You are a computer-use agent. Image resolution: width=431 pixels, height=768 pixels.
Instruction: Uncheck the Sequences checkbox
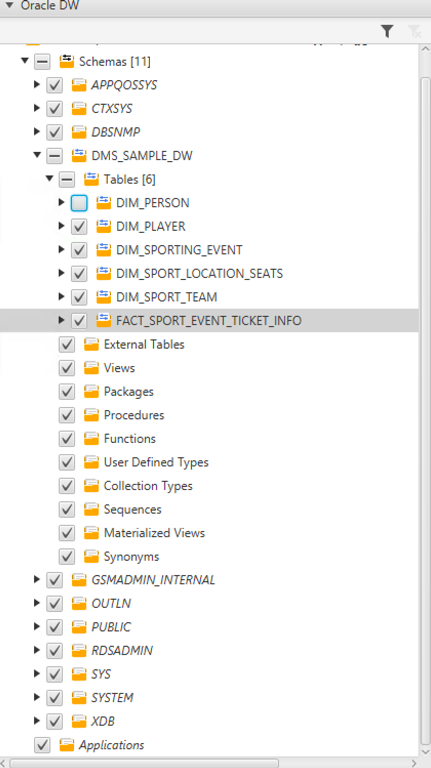tap(67, 509)
